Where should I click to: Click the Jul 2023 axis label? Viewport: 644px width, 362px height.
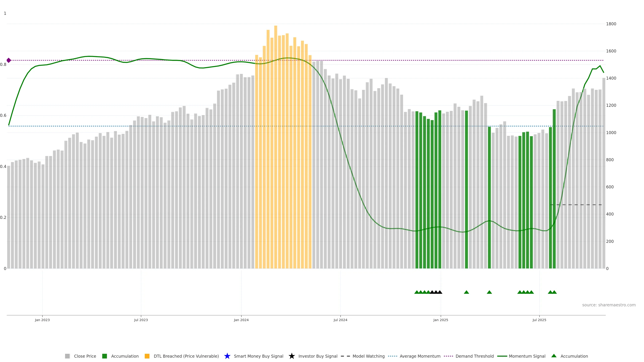point(141,320)
